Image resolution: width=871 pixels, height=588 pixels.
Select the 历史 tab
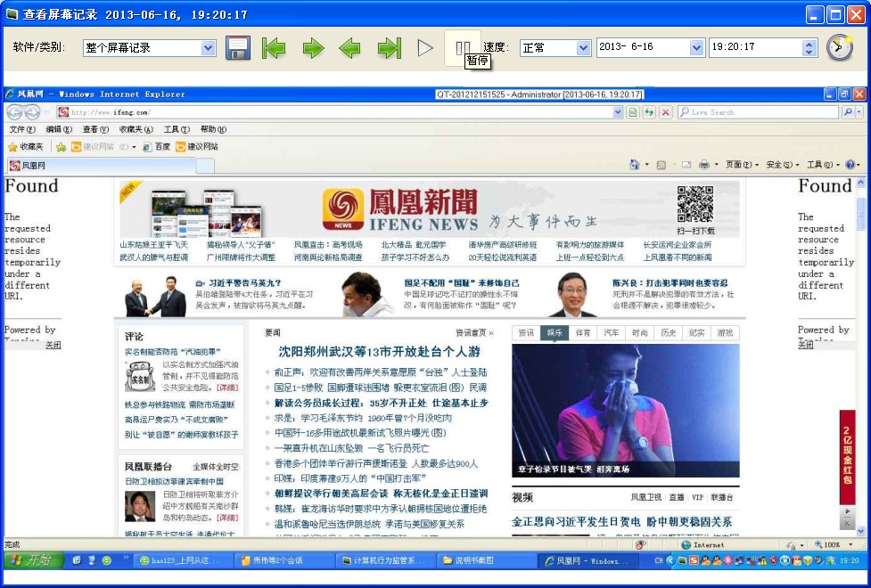point(669,332)
